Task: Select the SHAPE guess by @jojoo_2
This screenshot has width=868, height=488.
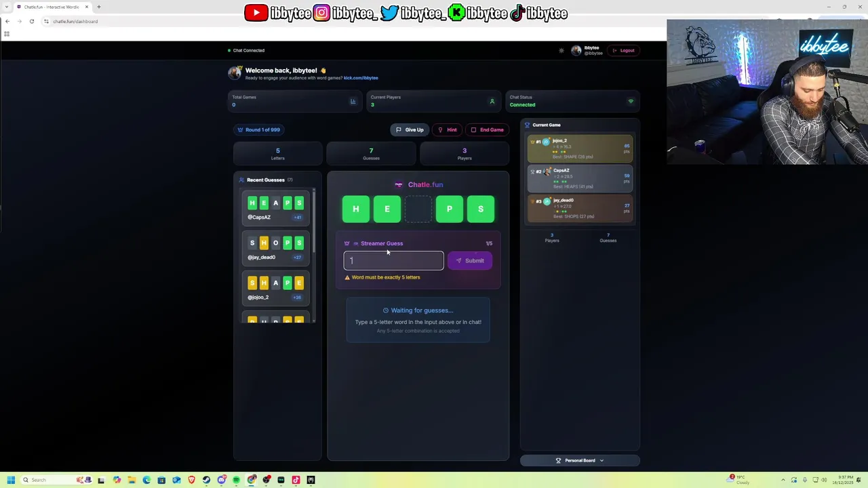Action: [275, 287]
